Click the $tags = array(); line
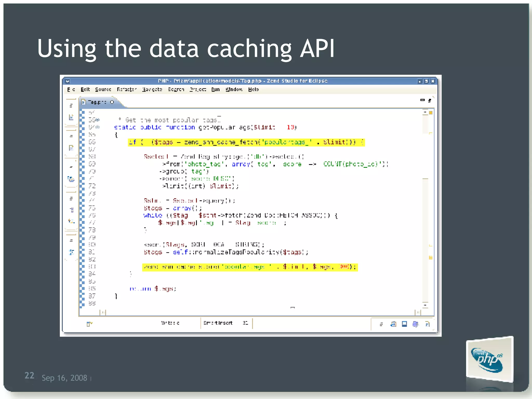 point(173,208)
